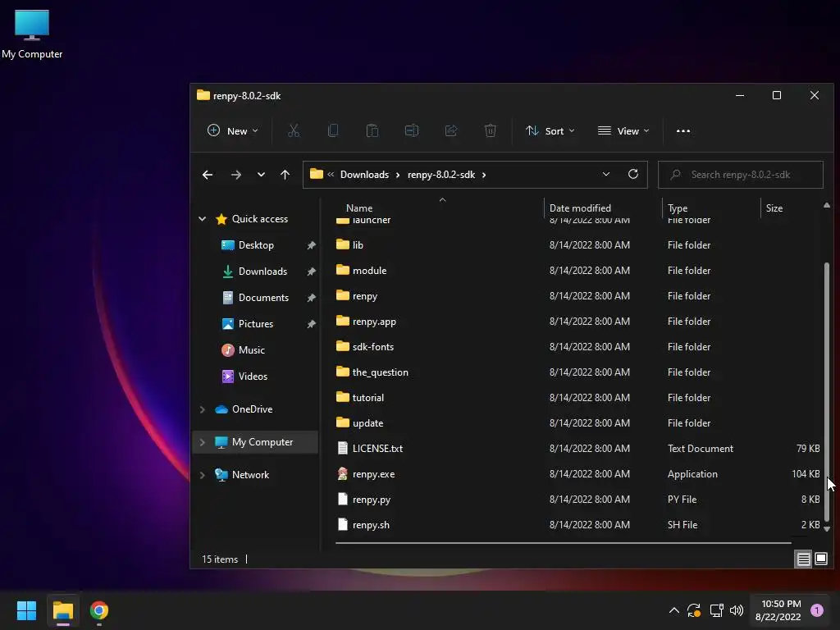Image resolution: width=840 pixels, height=630 pixels.
Task: Select the update folder
Action: 367,423
